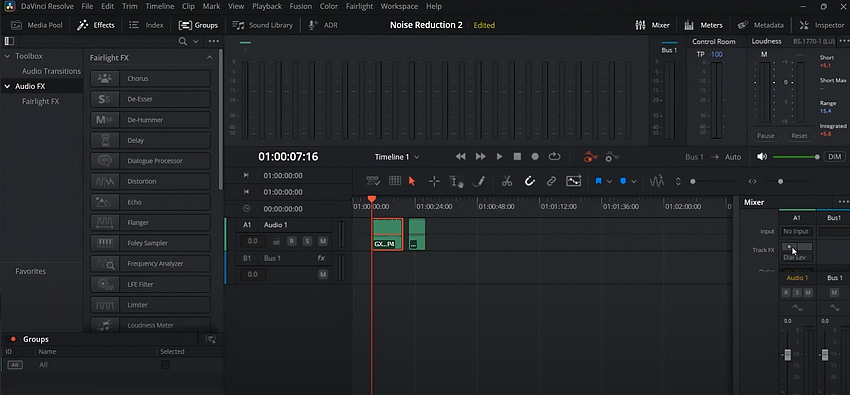This screenshot has width=850, height=395.
Task: Open the Clip menu
Action: (189, 7)
